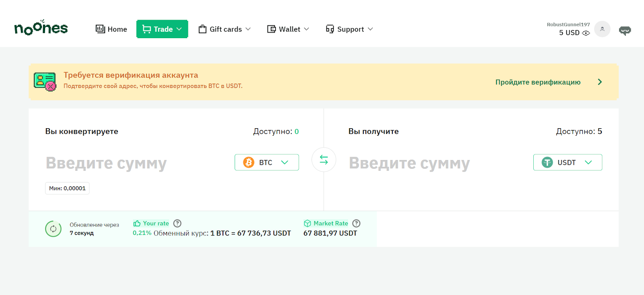
Task: Open the USDT currency dropdown
Action: pos(568,162)
